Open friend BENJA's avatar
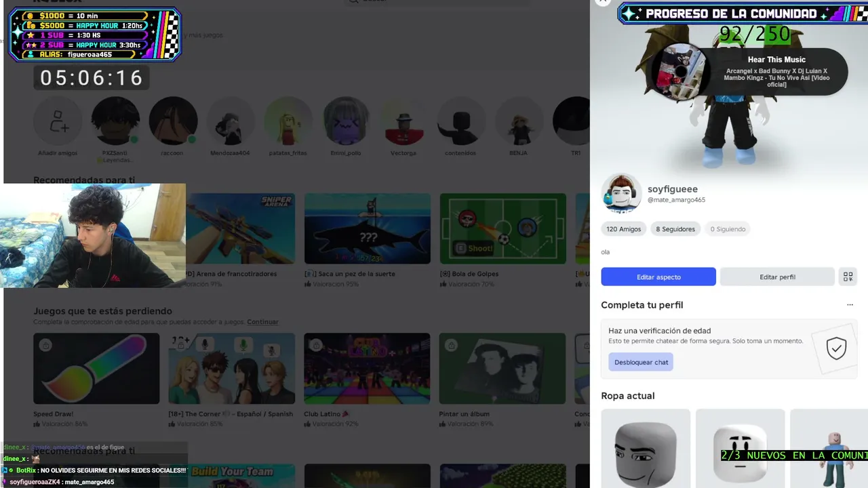Viewport: 868px width, 488px height. pos(519,122)
